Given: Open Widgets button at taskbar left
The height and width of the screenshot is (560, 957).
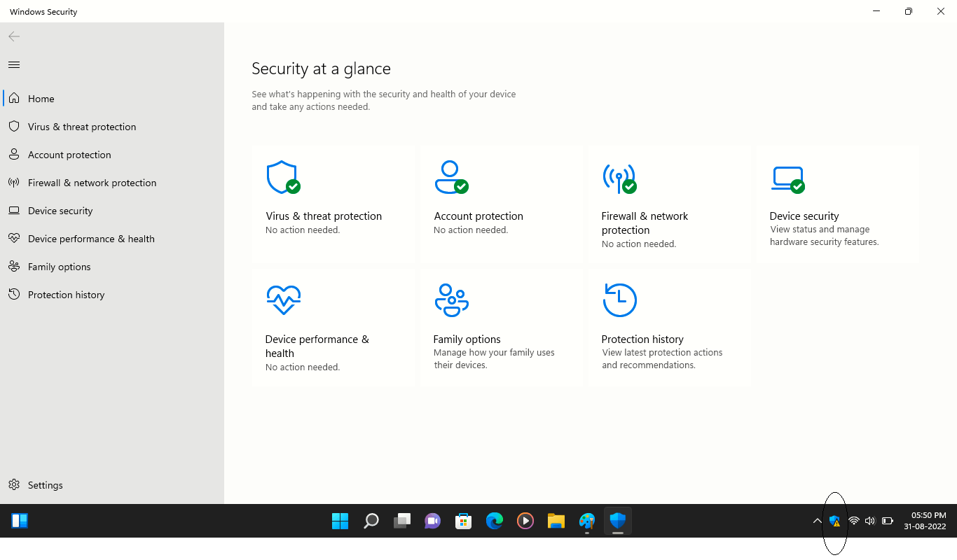Looking at the screenshot, I should (x=20, y=521).
